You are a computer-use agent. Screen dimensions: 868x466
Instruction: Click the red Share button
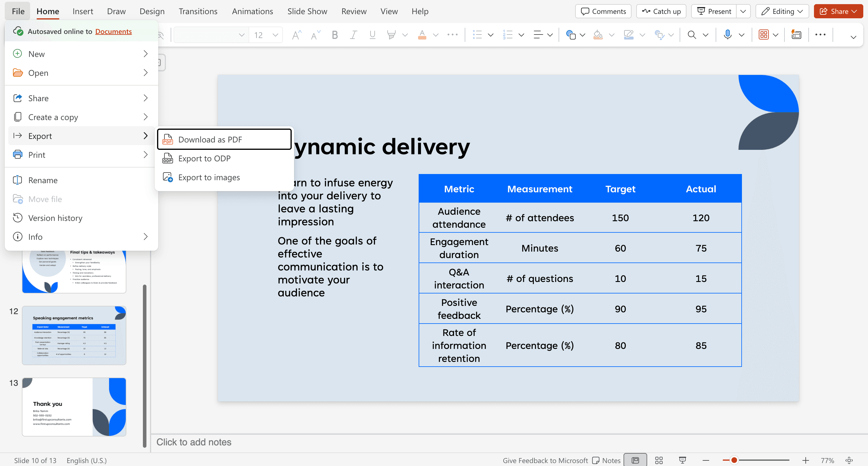pyautogui.click(x=838, y=11)
